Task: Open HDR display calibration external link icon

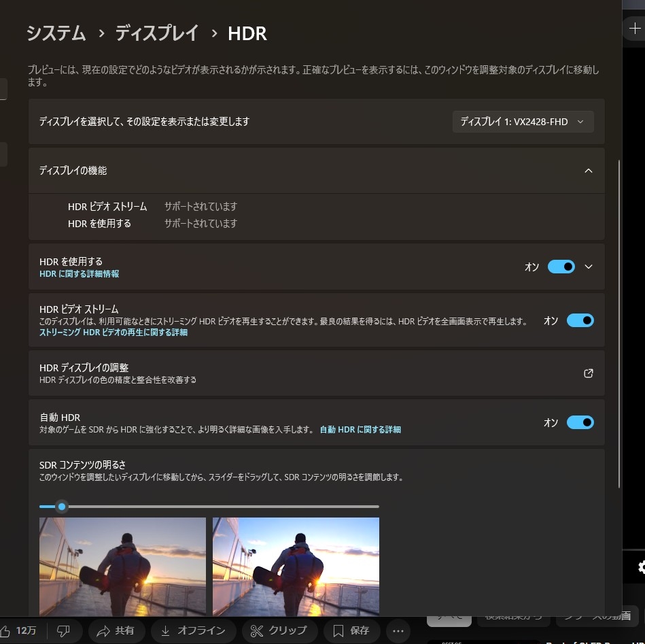Action: (x=588, y=373)
